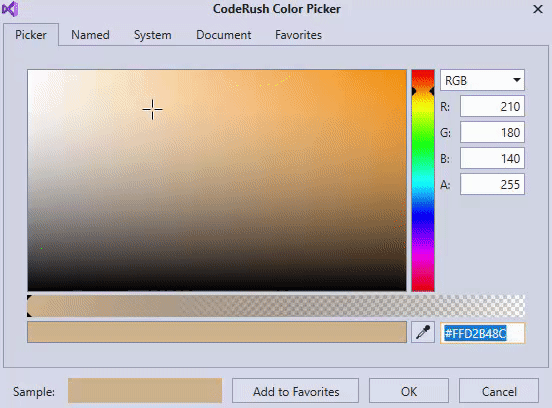Click the crosshair marker in color field
This screenshot has width=552, height=408.
(x=152, y=109)
